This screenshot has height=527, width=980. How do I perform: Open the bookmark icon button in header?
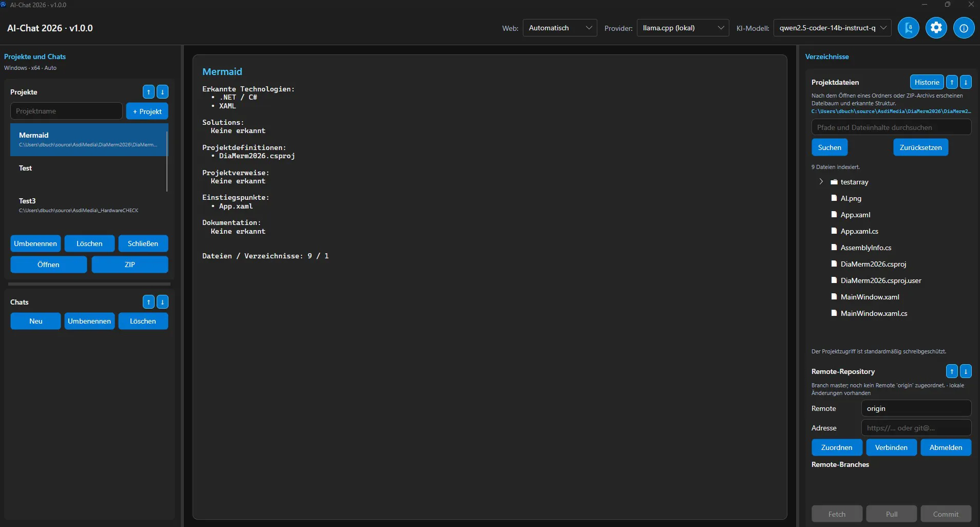coord(908,28)
